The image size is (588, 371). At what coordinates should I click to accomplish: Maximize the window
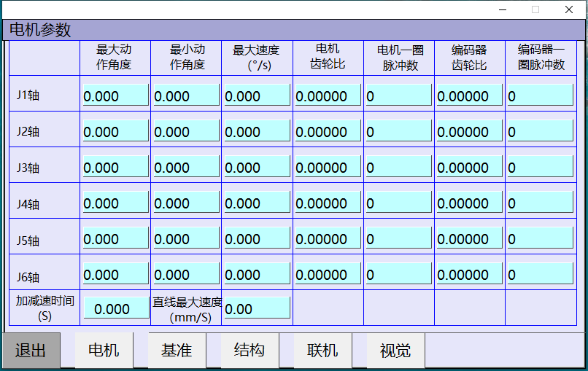pyautogui.click(x=535, y=9)
